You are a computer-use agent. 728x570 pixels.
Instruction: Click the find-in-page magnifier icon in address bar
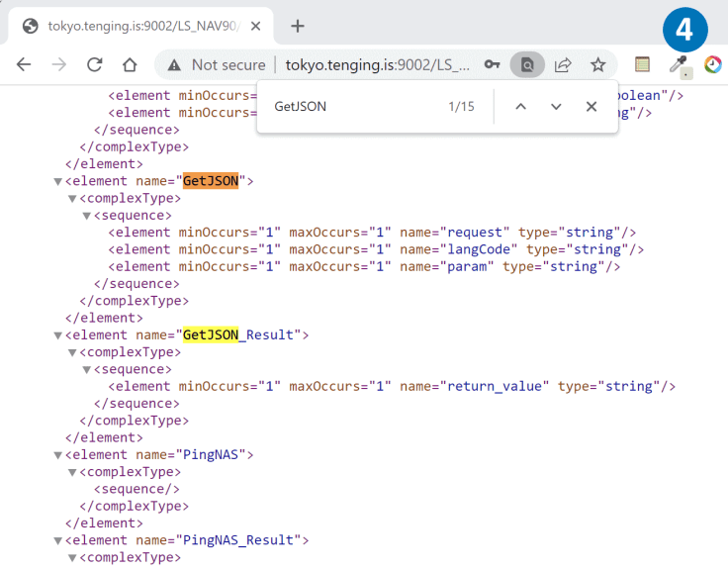click(527, 64)
